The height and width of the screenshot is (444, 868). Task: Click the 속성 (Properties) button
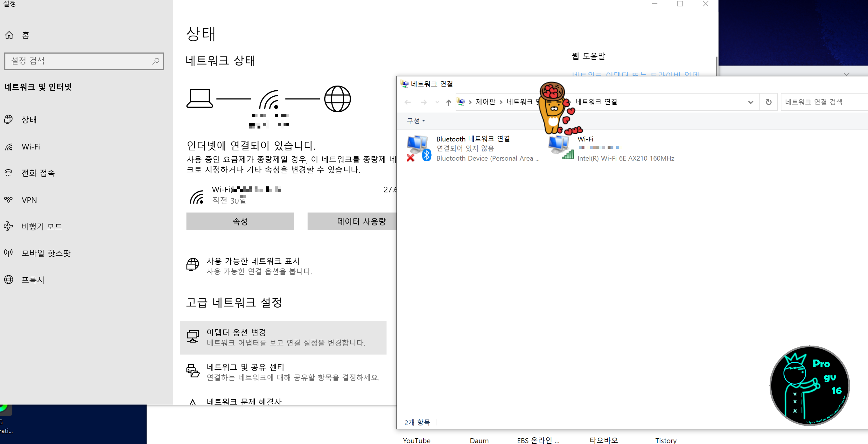click(x=240, y=221)
